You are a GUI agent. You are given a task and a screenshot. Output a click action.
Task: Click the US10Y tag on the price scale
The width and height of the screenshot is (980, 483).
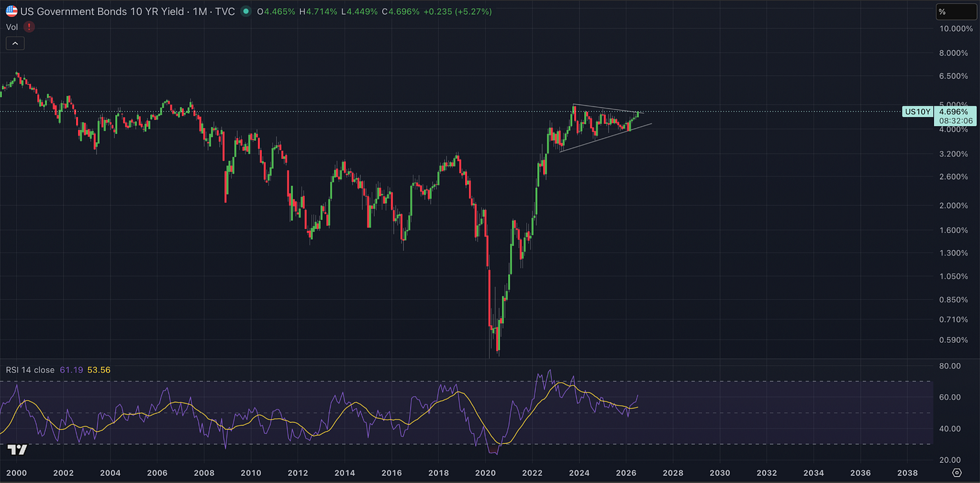click(917, 112)
